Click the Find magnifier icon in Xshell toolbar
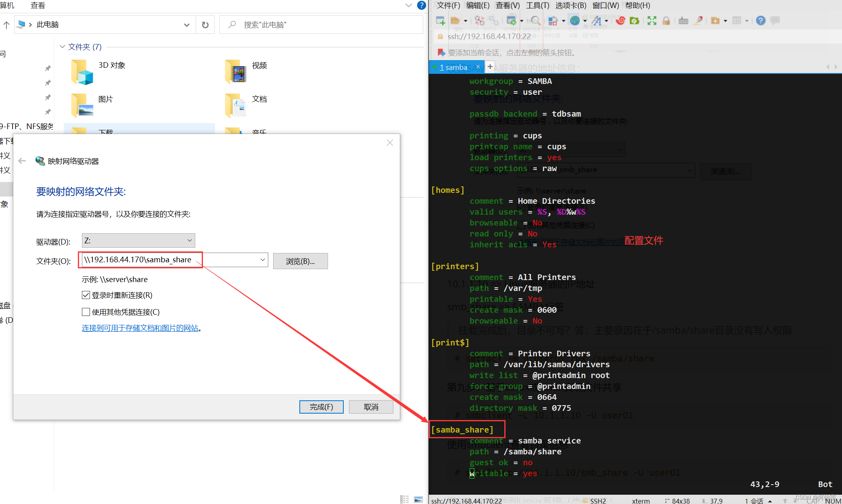Screen dimensions: 842x504 click(535, 21)
